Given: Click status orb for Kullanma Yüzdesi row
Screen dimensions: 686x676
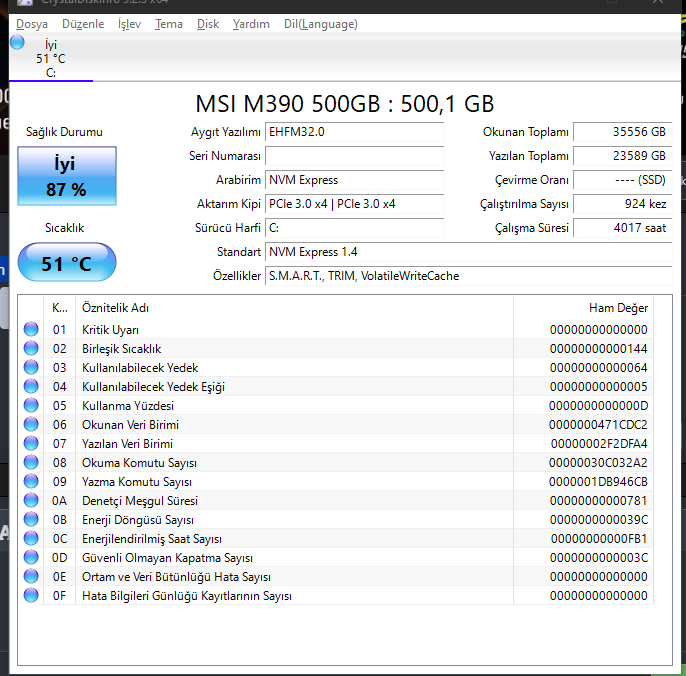Looking at the screenshot, I should [x=31, y=405].
